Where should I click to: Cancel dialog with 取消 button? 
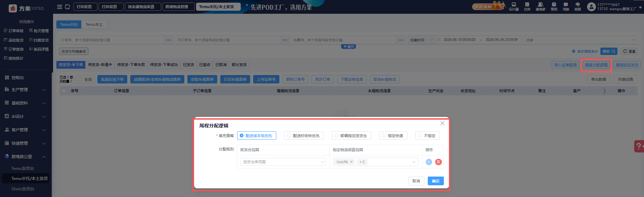coord(416,181)
